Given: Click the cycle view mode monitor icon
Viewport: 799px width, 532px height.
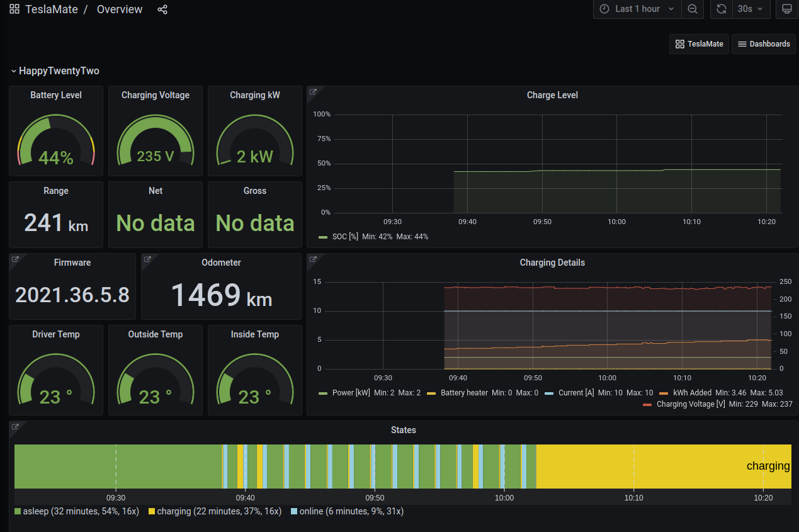Looking at the screenshot, I should (786, 9).
